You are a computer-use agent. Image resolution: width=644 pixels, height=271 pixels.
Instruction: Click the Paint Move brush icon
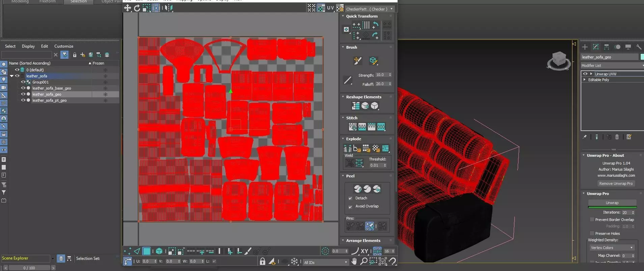[357, 60]
